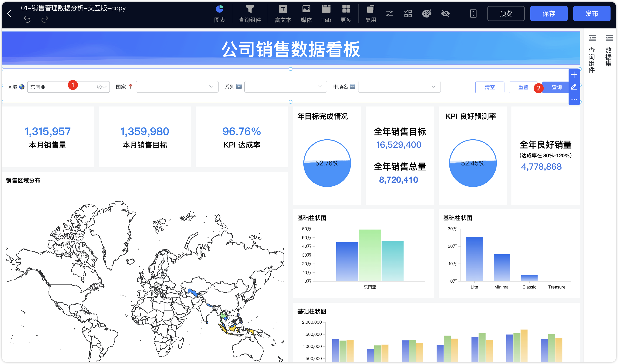Click the plus icon on query widget

coord(574,75)
